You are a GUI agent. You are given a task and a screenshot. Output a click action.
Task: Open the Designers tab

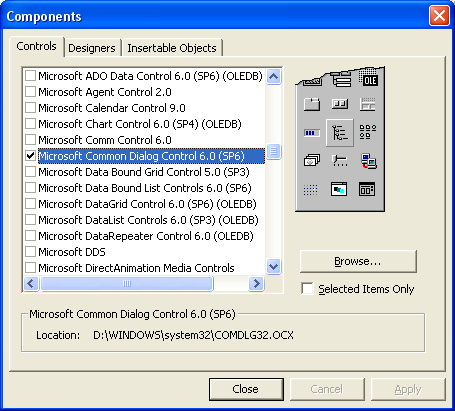point(92,48)
